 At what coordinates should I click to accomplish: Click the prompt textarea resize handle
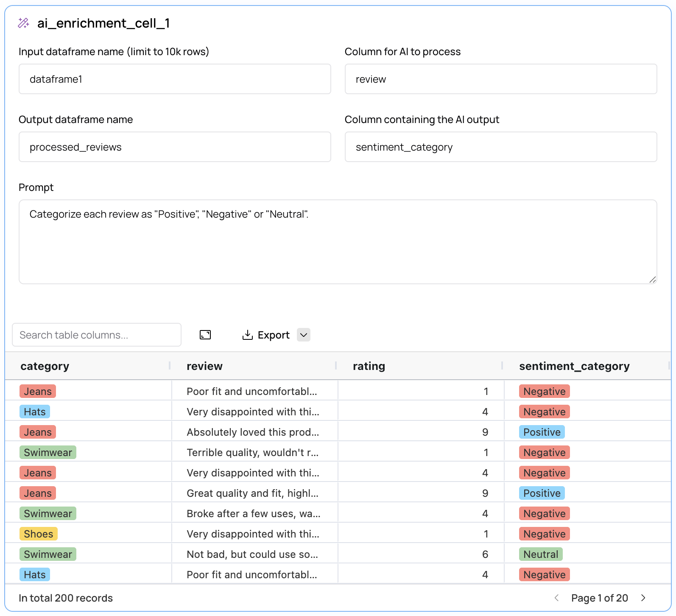pyautogui.click(x=652, y=279)
